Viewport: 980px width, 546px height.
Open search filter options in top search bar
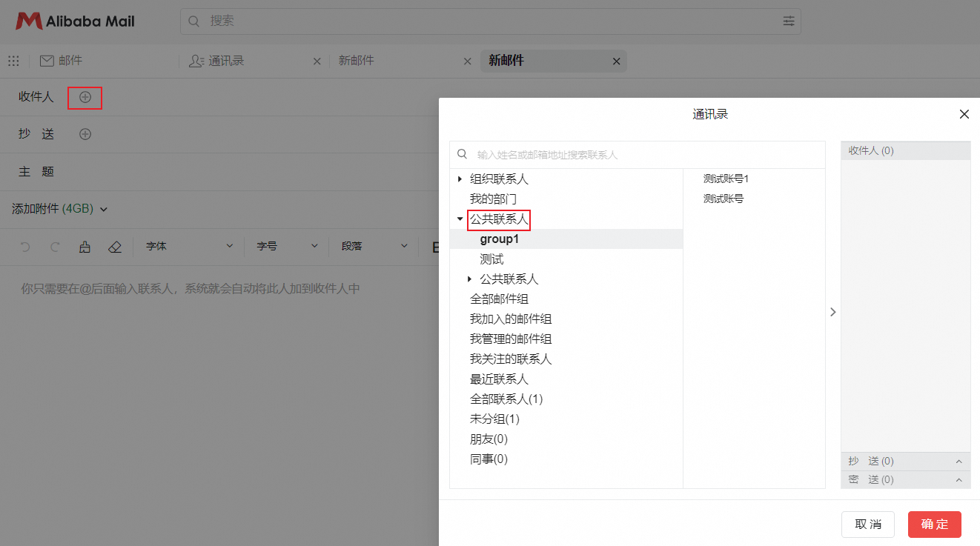789,21
